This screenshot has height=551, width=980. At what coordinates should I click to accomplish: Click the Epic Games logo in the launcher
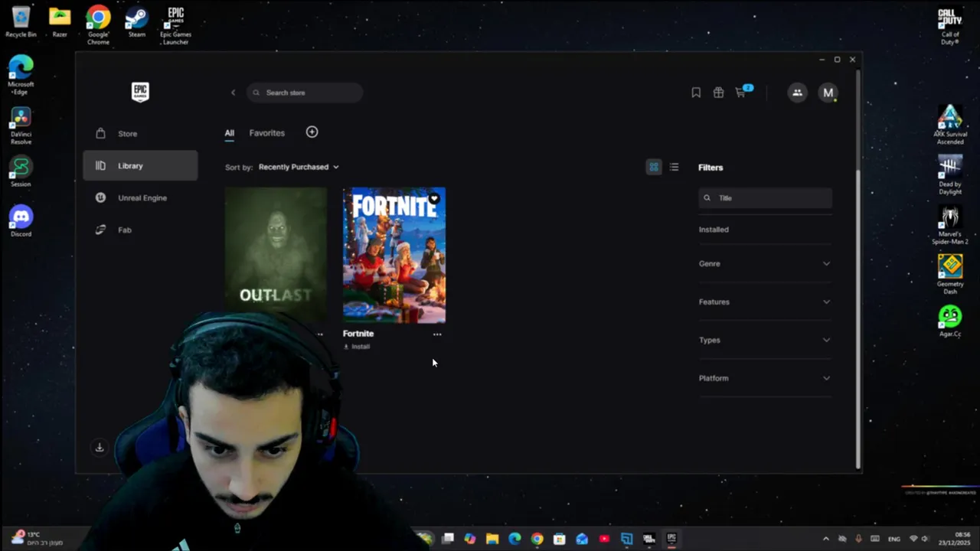click(140, 92)
